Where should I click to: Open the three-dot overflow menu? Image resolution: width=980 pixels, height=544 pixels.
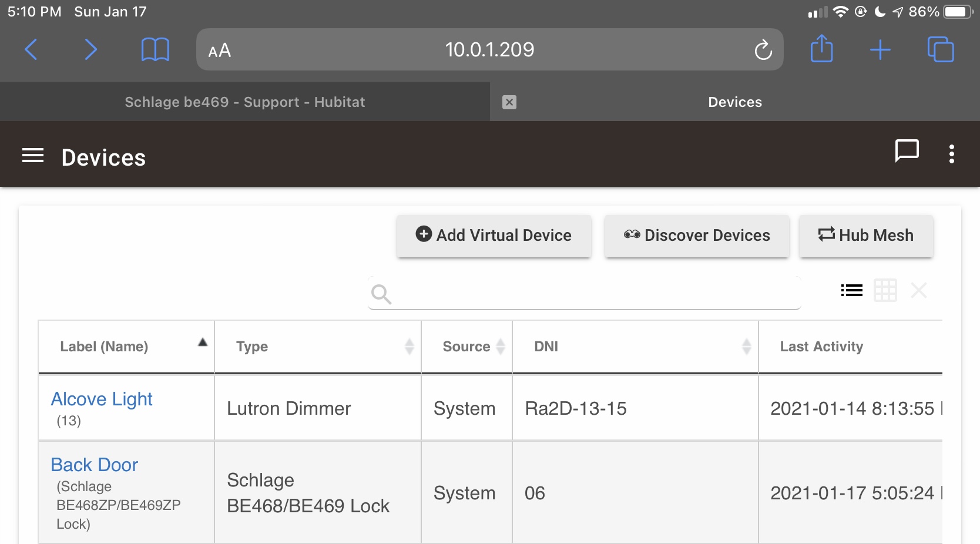click(952, 154)
